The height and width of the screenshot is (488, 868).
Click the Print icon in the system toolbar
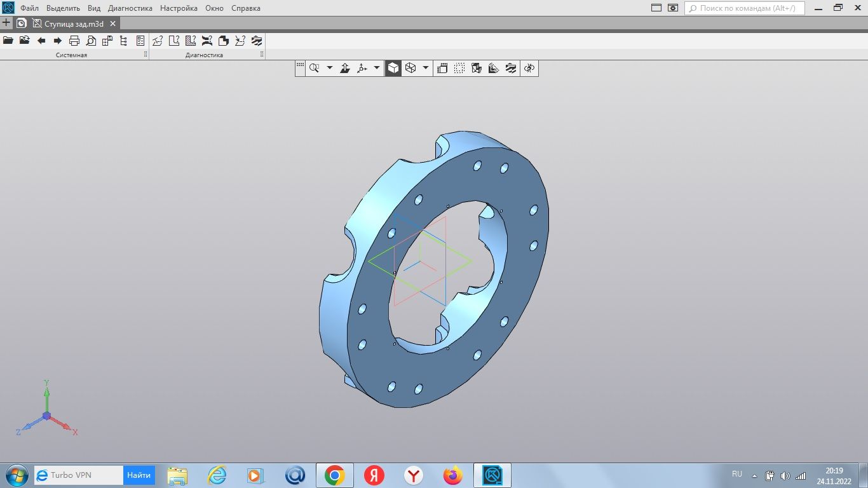74,41
